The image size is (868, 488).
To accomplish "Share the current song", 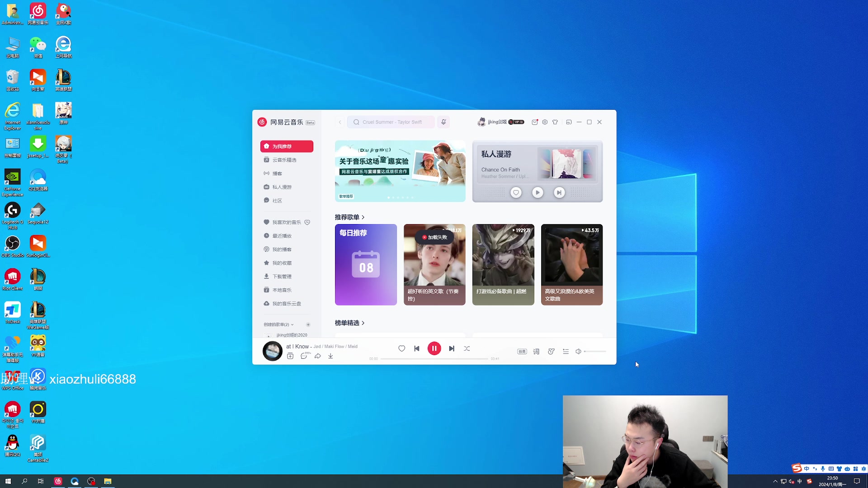I will [x=318, y=356].
